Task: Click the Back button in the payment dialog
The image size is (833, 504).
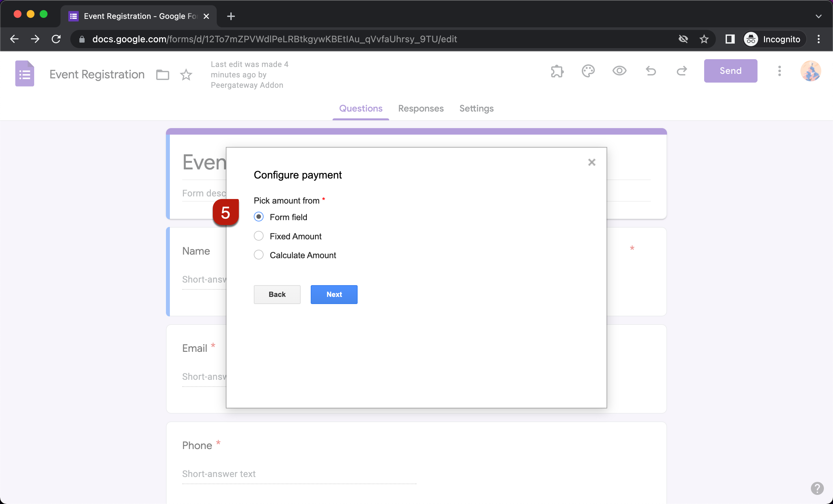Action: [x=277, y=294]
